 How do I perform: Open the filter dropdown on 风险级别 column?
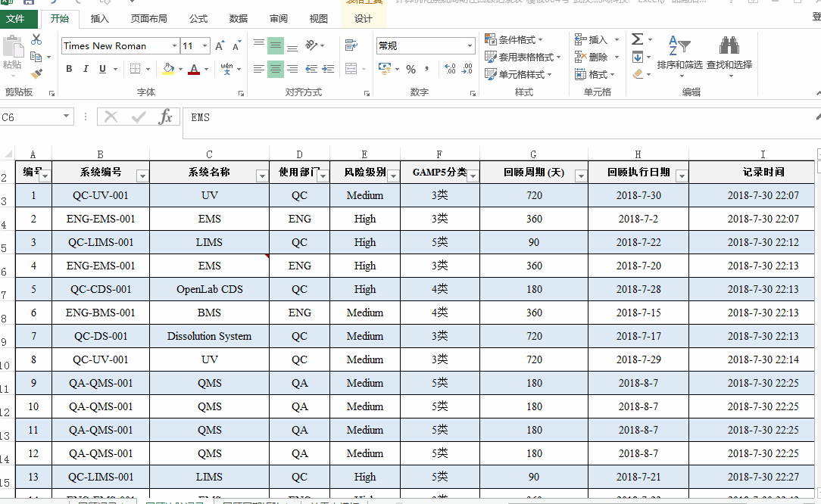(x=393, y=175)
